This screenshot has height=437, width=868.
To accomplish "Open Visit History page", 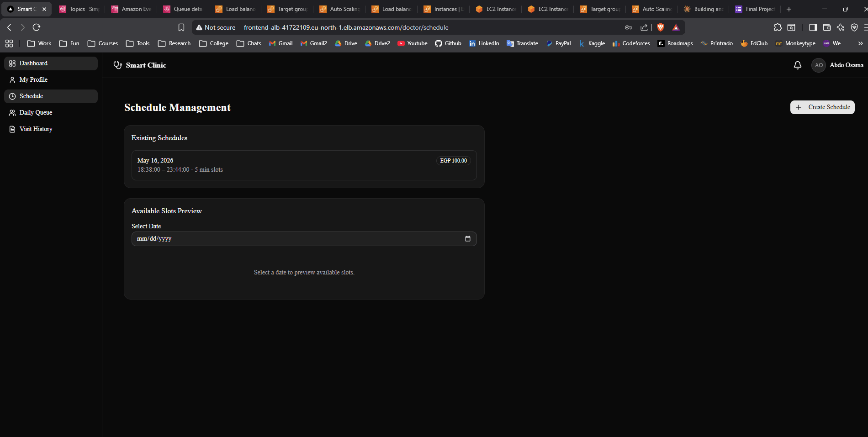I will pyautogui.click(x=51, y=129).
